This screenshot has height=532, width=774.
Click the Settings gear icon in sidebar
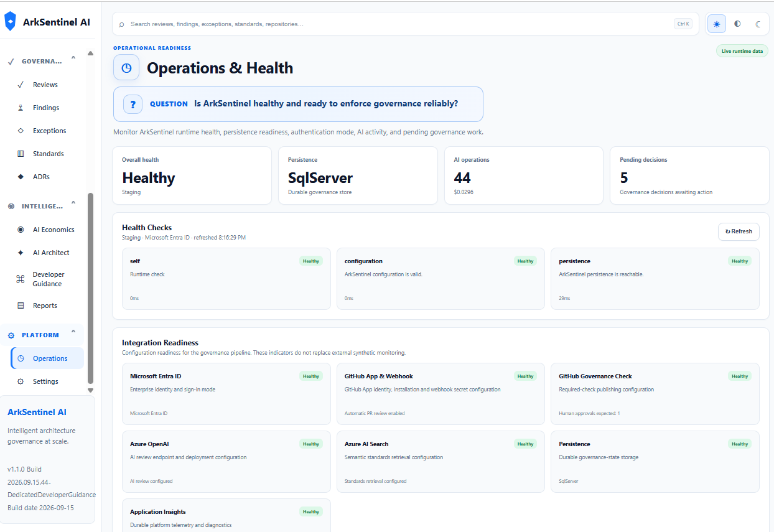click(21, 381)
